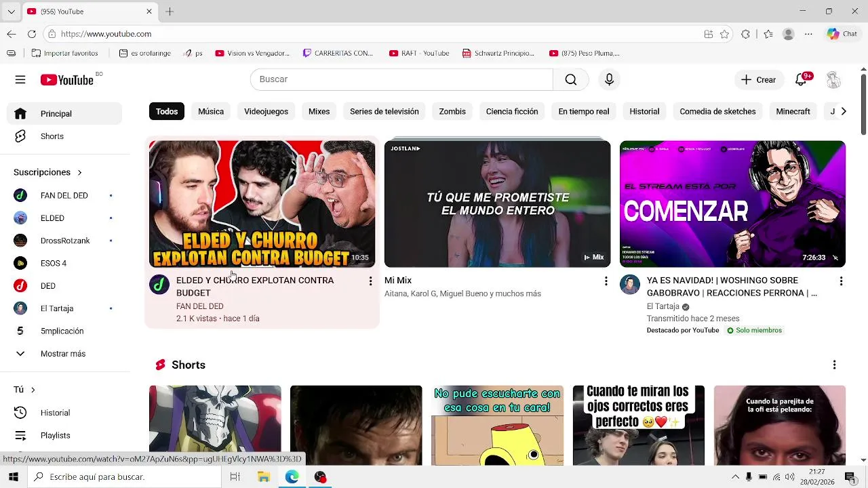This screenshot has width=868, height=488.
Task: Add the page to favorites star
Action: (724, 34)
